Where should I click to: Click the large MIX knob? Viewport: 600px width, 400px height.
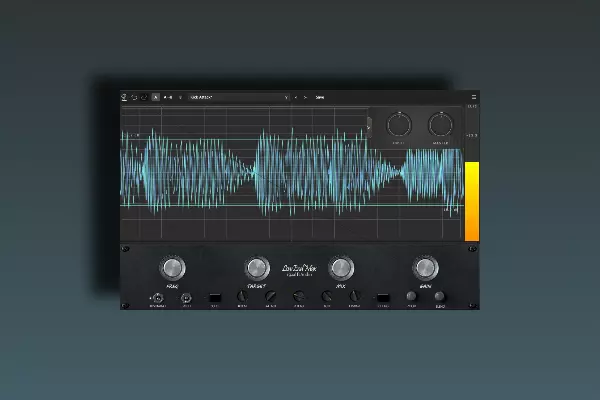click(341, 268)
